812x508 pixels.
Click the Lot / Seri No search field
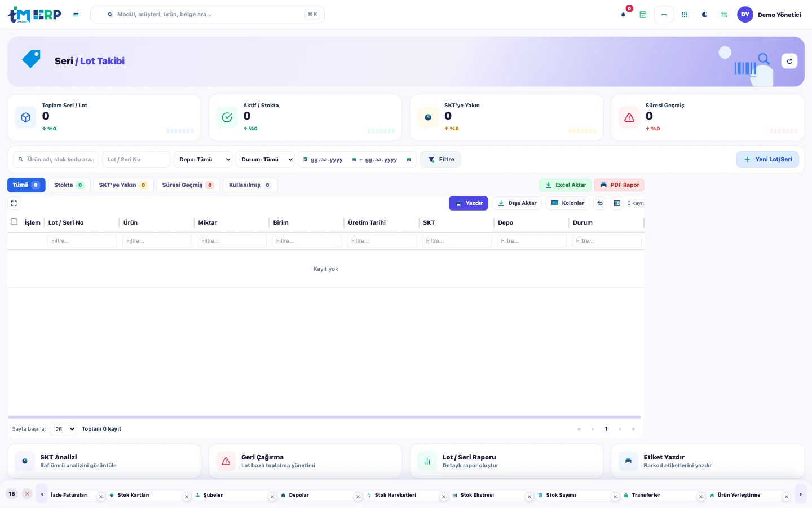(x=136, y=160)
